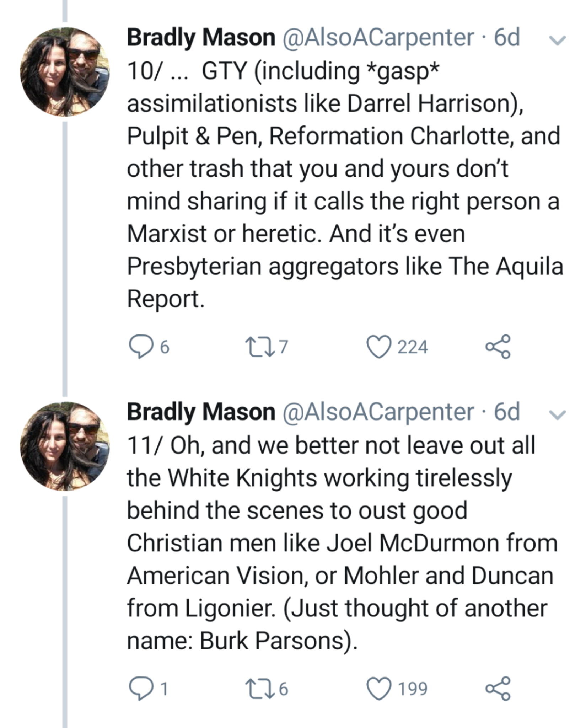Open Bradly Mason's avatar on second tweet
This screenshot has height=728, width=586.
coord(65,446)
